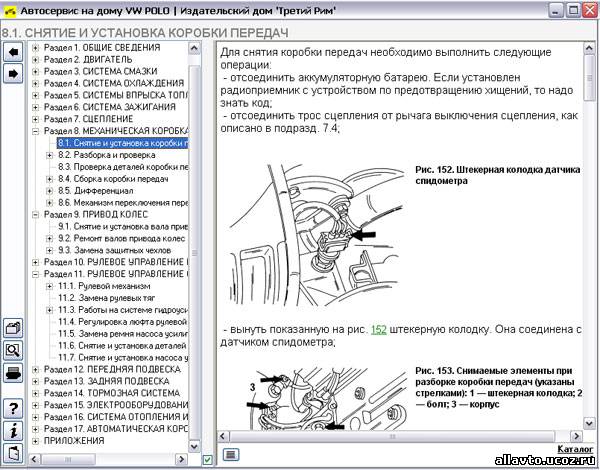This screenshot has width=600, height=470.
Task: Expand Раздел 1. ОБЩИЕ СВЕДЕНИЯ node
Action: (x=35, y=48)
